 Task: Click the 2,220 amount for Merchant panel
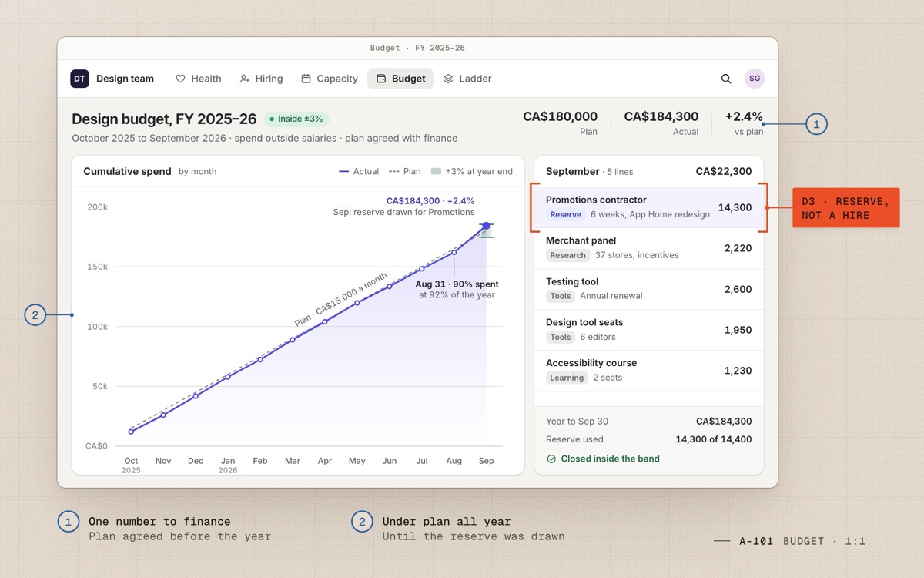(x=738, y=248)
